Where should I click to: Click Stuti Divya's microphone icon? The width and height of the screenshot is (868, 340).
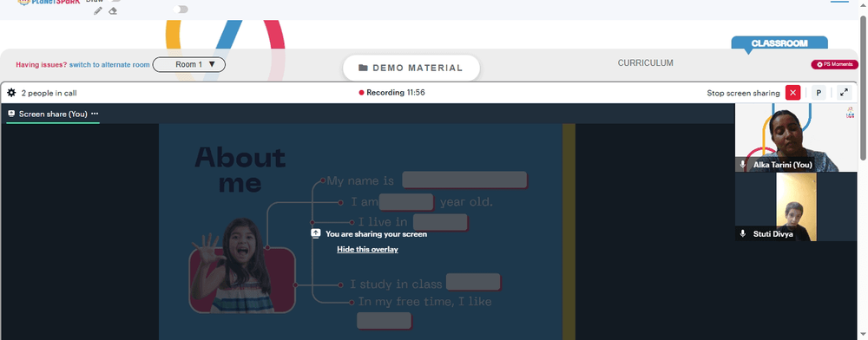click(743, 234)
